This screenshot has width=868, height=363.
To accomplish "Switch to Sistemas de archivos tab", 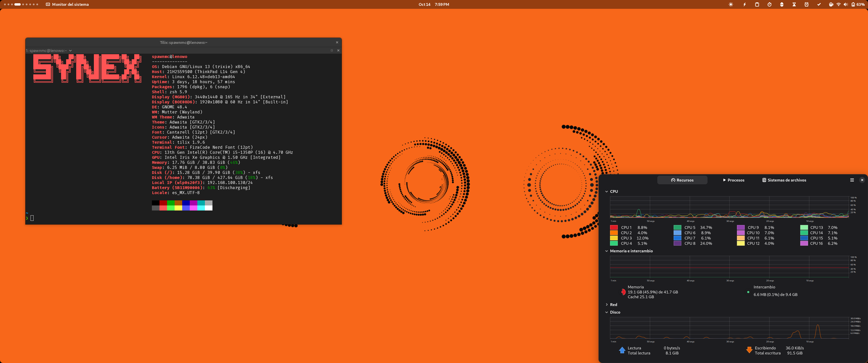I will 784,180.
